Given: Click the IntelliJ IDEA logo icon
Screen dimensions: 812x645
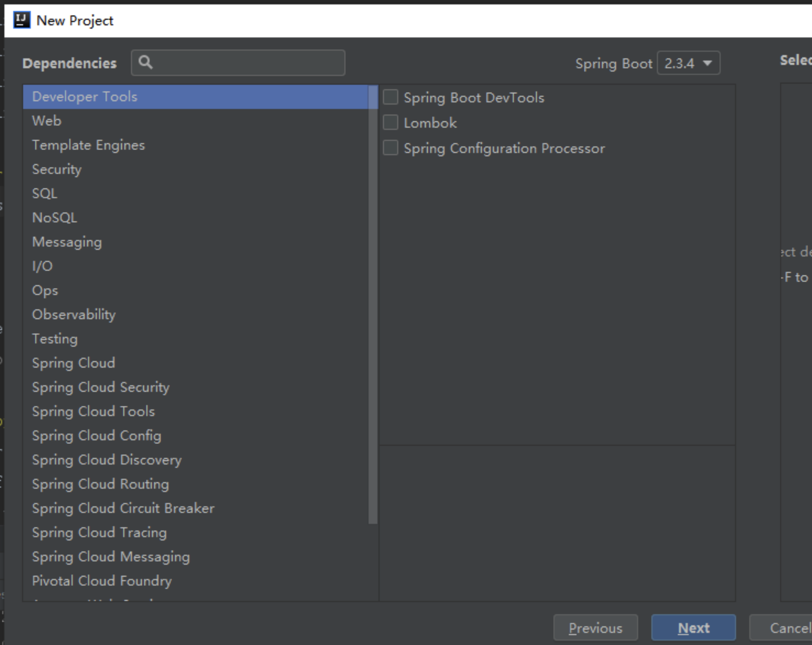Looking at the screenshot, I should [x=21, y=20].
